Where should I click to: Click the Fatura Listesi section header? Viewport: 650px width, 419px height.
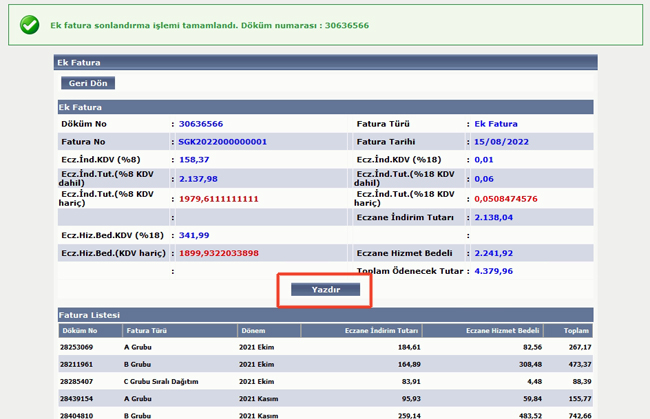[x=325, y=315]
